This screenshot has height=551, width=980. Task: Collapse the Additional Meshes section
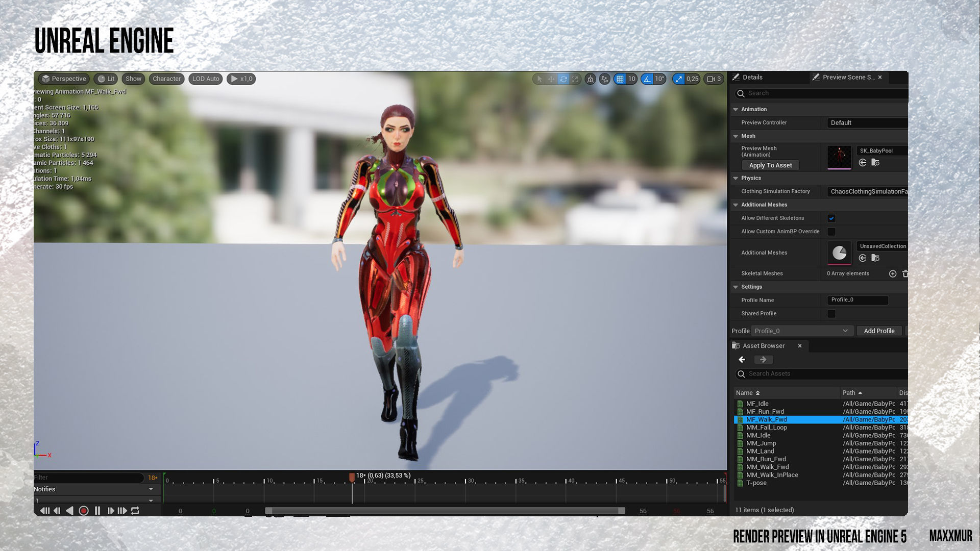736,205
